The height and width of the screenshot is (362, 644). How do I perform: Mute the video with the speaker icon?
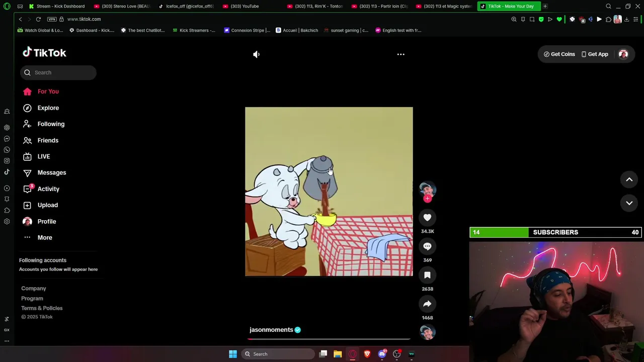coord(256,54)
